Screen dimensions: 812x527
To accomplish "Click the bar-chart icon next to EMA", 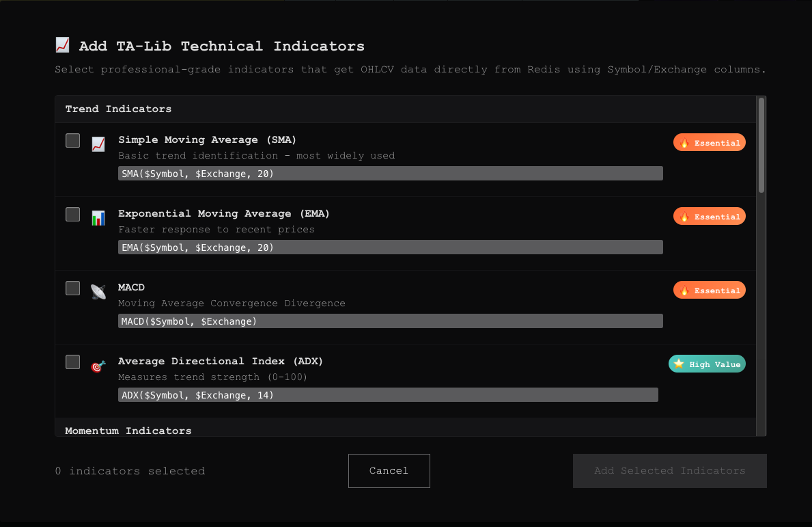I will [98, 217].
